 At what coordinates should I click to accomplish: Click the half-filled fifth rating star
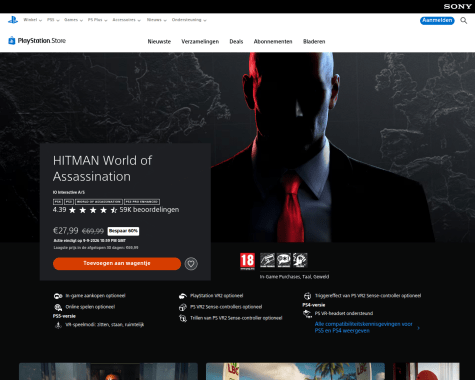point(114,210)
